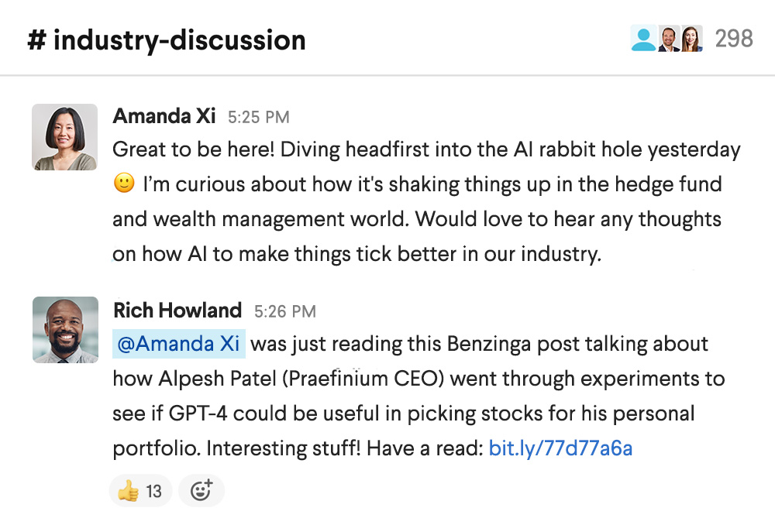Open the industry-discussion channel details
This screenshot has width=775, height=532.
(x=179, y=39)
